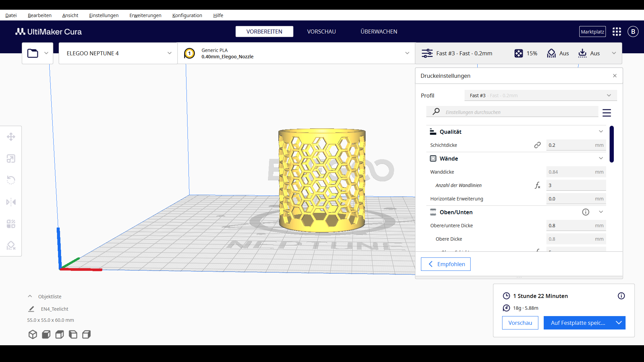Open the Datei menu
The height and width of the screenshot is (362, 644).
[x=11, y=15]
